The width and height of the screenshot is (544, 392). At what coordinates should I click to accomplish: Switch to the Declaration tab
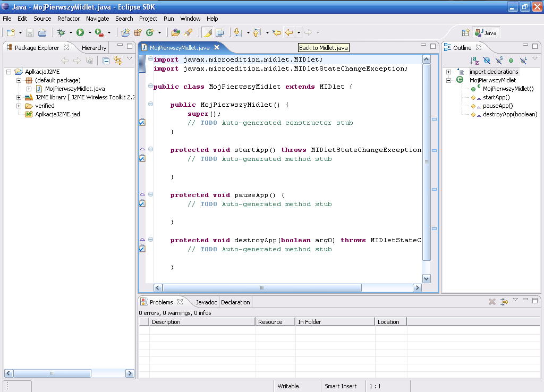pyautogui.click(x=235, y=303)
